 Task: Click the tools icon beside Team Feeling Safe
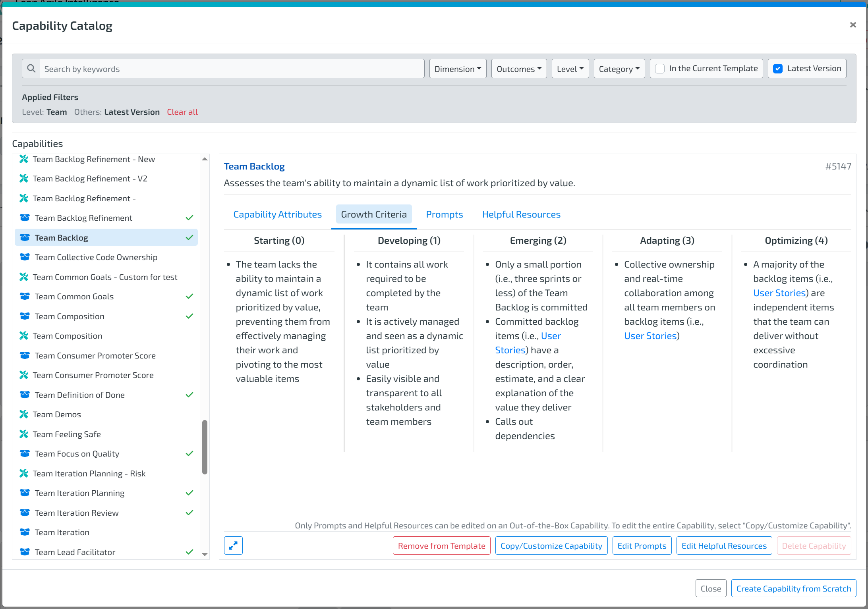pos(24,434)
